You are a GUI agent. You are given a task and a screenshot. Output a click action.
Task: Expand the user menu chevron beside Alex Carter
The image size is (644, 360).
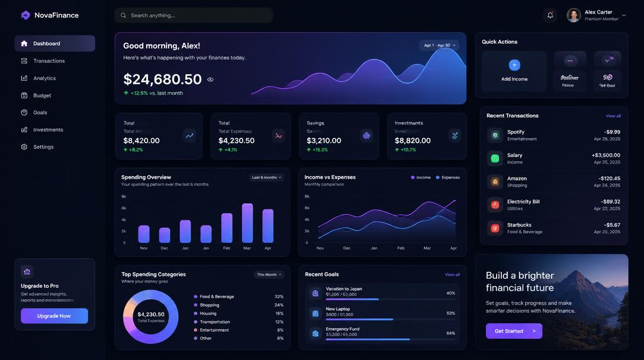624,15
